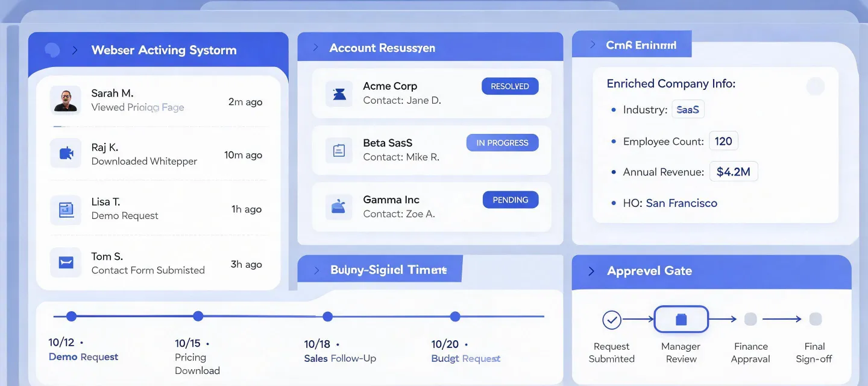
Task: Select the 10/12 Demo Request timeline point
Action: [x=71, y=316]
